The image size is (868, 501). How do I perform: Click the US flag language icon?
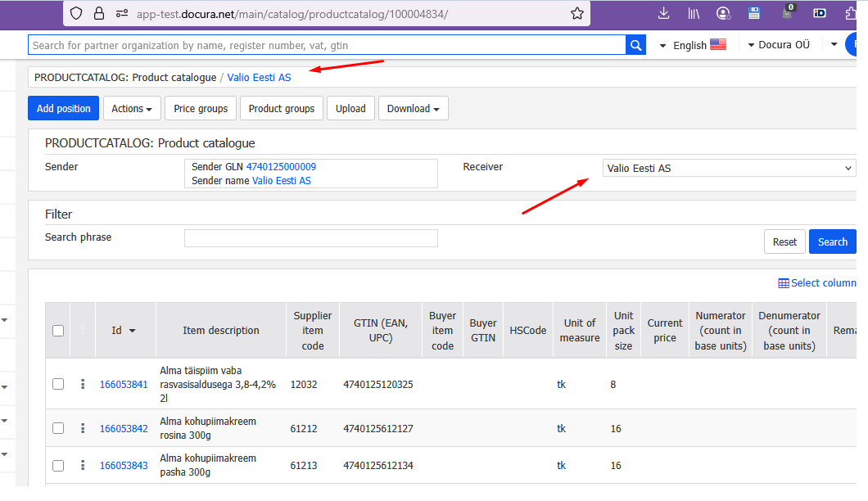718,44
